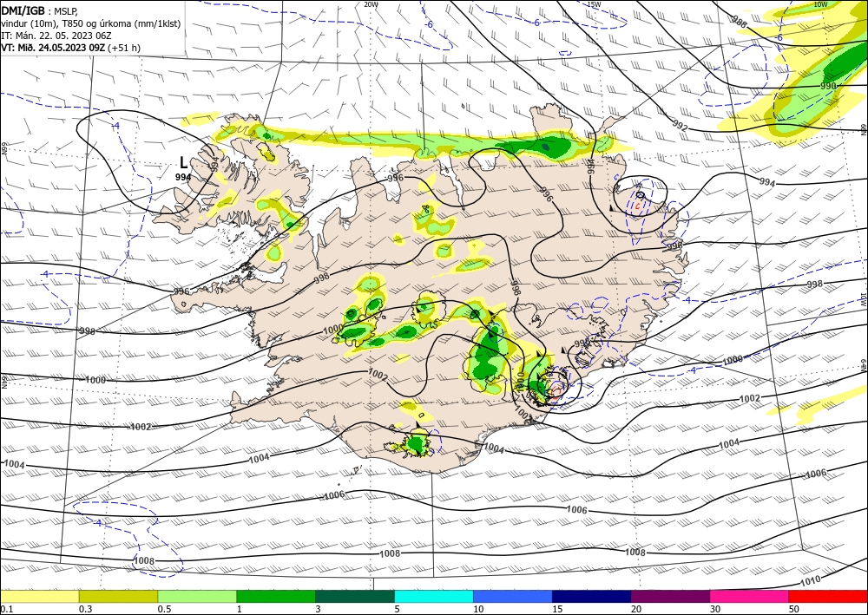The image size is (868, 615).
Task: Click the navy 15–20 legend swatch
Action: point(592,596)
